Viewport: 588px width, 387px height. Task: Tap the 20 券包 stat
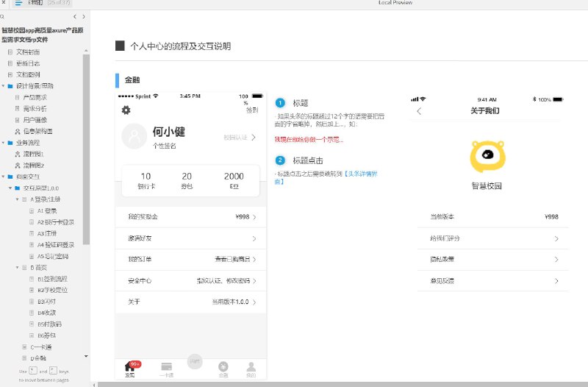tap(187, 180)
